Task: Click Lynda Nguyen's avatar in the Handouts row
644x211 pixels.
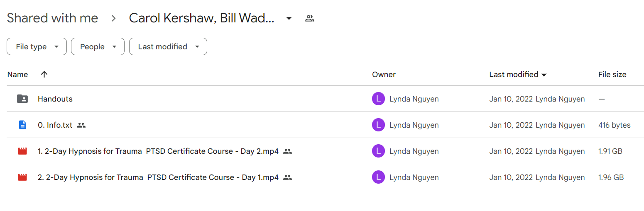Action: coord(378,99)
